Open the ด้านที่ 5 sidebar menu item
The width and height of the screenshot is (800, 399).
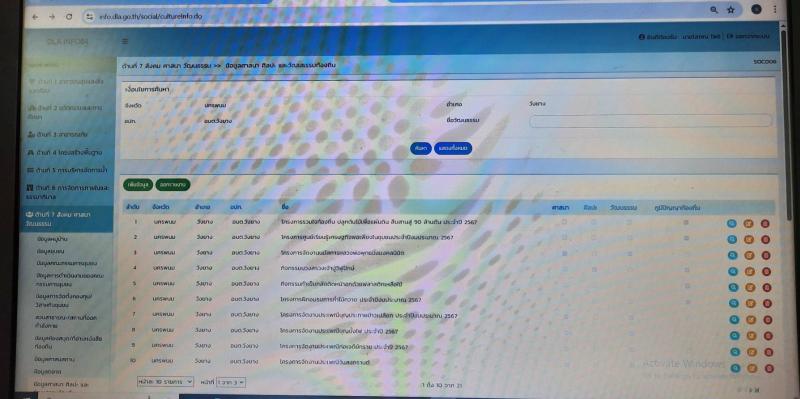(x=66, y=169)
